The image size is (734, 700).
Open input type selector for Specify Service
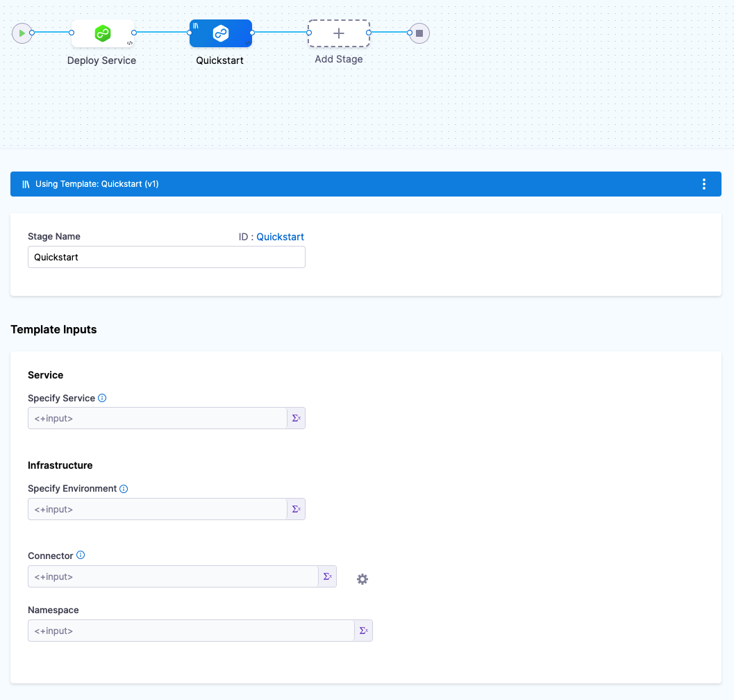pyautogui.click(x=296, y=418)
